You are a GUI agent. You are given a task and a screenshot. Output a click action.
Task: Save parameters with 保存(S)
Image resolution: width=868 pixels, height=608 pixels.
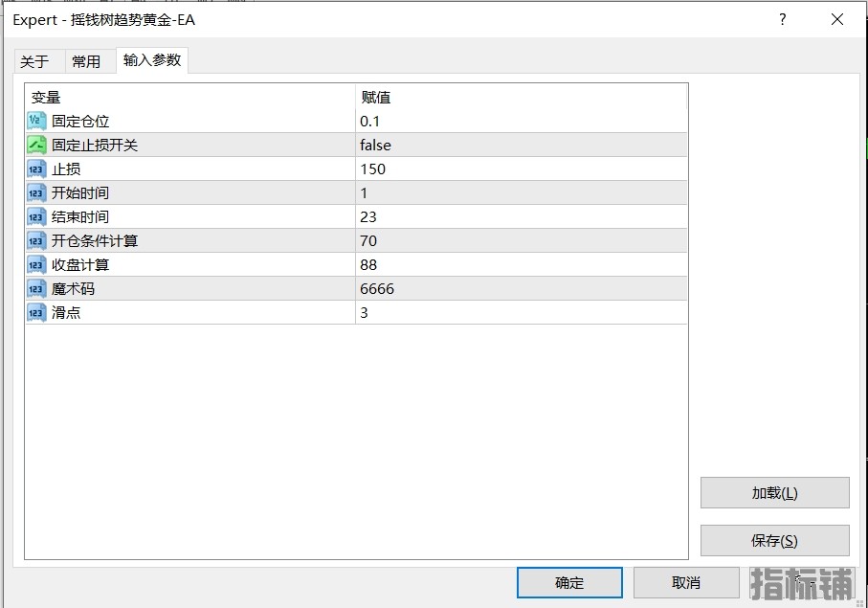[775, 540]
